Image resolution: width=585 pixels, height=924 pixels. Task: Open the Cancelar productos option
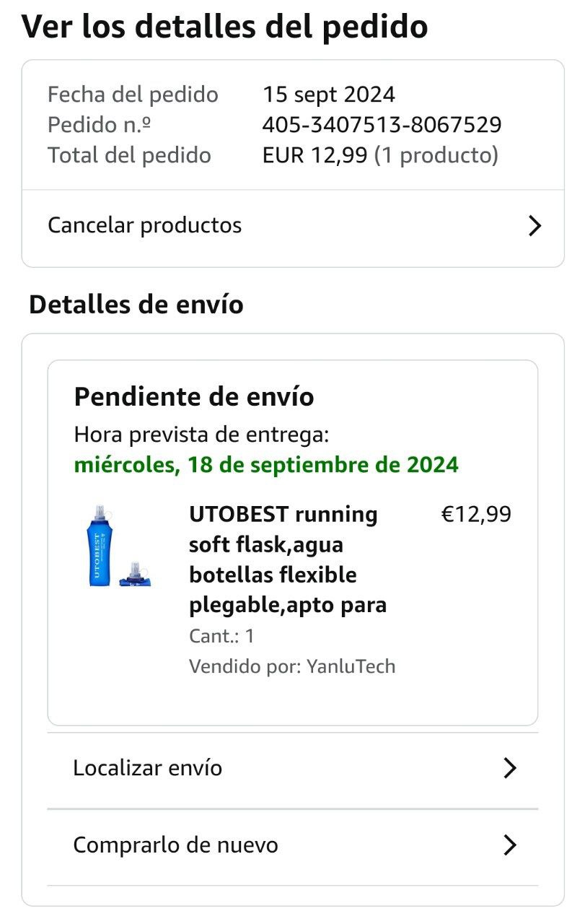tap(145, 225)
